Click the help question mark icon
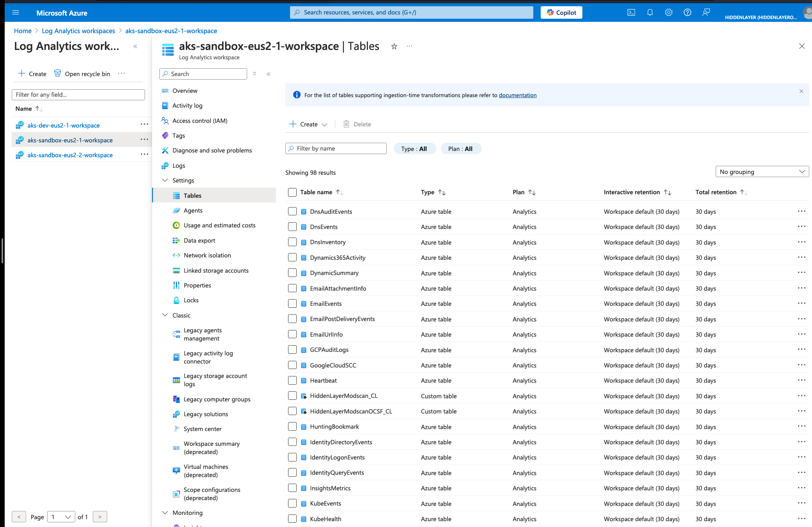Viewport: 812px width, 527px height. pos(687,12)
